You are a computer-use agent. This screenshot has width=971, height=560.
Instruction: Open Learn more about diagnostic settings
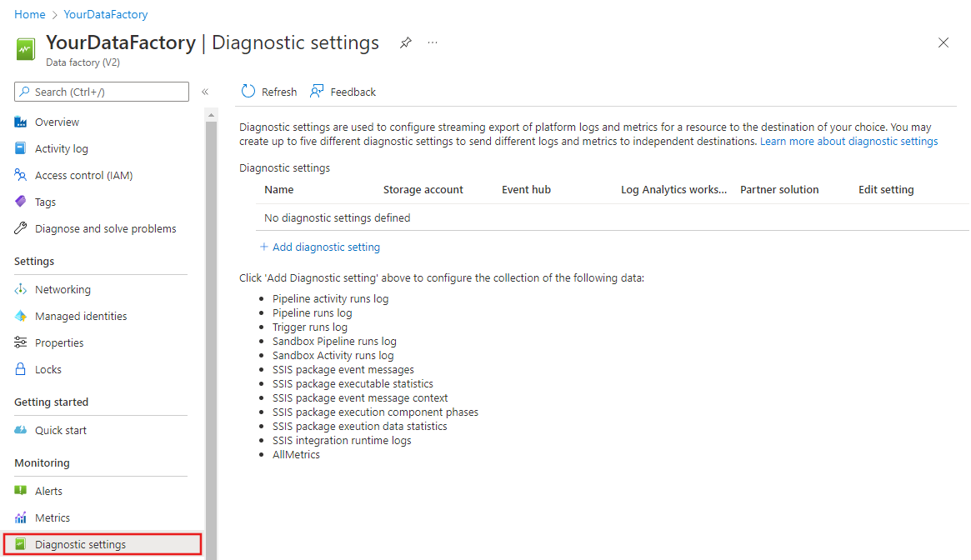[848, 142]
